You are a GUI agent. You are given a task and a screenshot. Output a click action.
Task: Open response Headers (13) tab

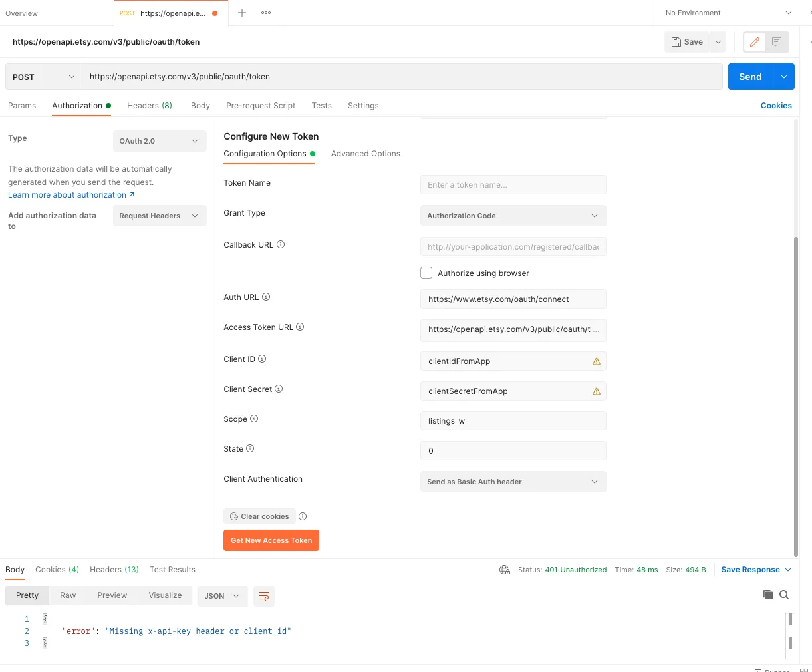pos(114,570)
